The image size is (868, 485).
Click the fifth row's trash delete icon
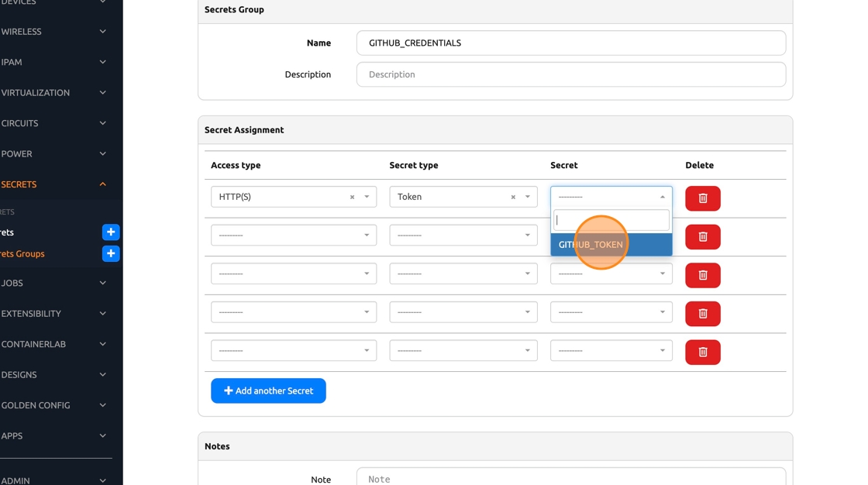[x=702, y=353]
